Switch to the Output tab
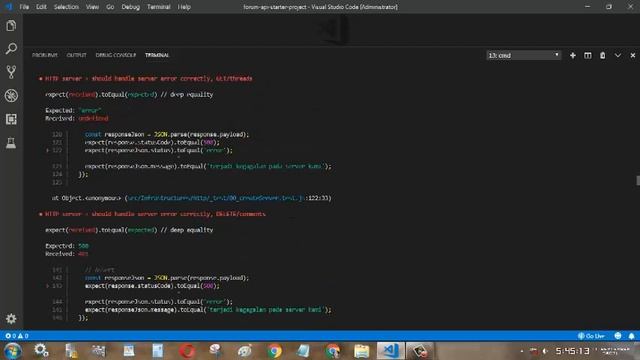The height and width of the screenshot is (360, 640). point(76,55)
